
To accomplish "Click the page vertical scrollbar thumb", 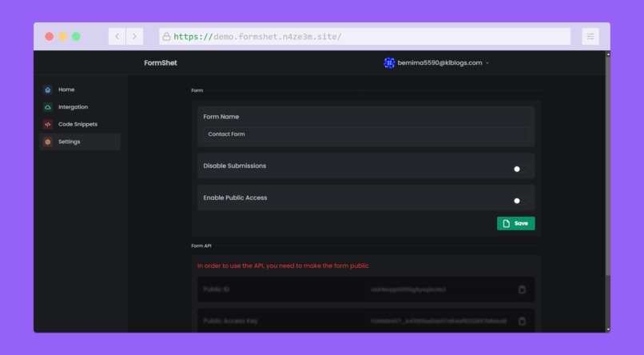I will click(608, 165).
